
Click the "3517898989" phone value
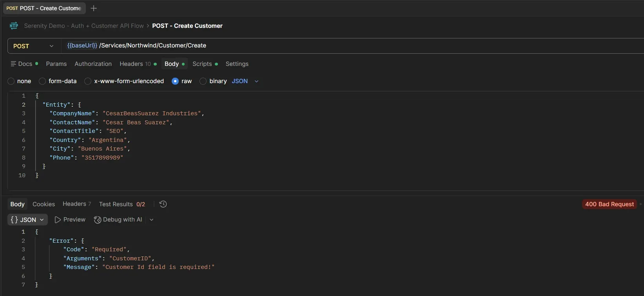(x=102, y=158)
